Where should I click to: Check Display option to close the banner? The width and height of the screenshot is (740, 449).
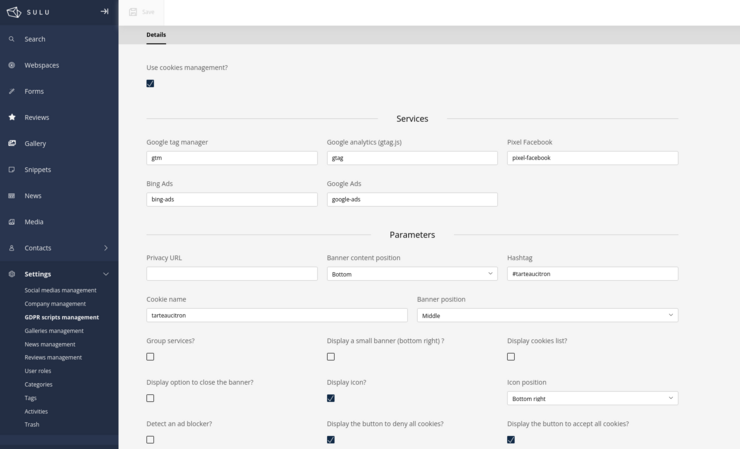point(150,398)
